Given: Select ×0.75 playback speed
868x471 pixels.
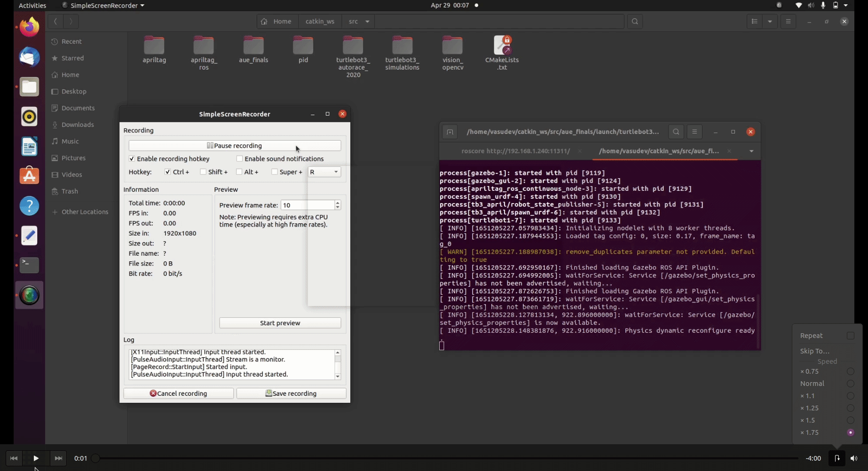Looking at the screenshot, I should (850, 371).
